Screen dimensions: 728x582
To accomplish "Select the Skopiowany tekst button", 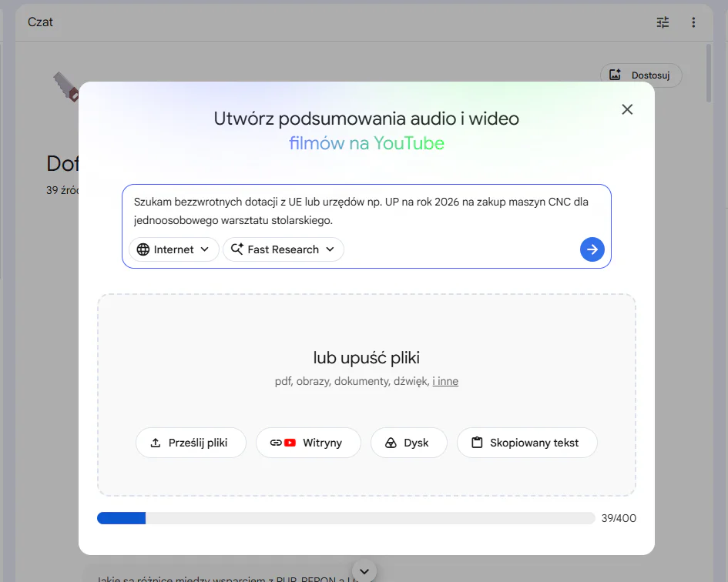I will pos(527,443).
